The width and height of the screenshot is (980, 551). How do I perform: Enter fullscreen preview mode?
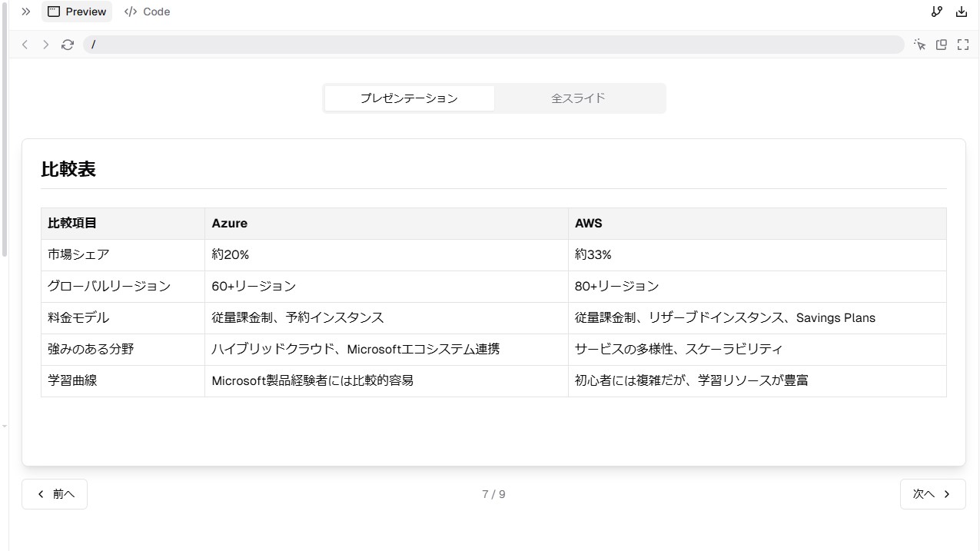click(x=963, y=45)
